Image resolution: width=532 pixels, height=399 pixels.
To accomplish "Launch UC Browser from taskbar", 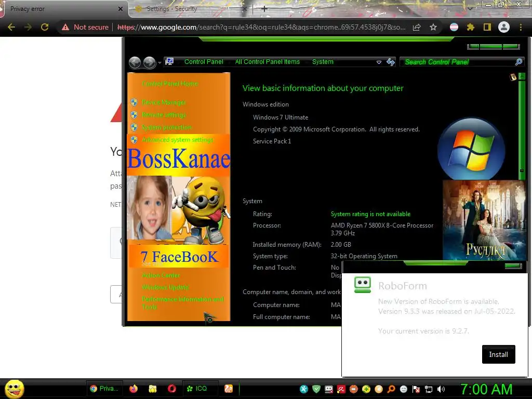I will click(229, 389).
